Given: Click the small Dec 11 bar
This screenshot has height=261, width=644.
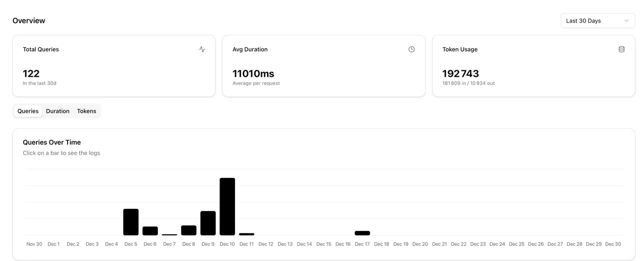Looking at the screenshot, I should [247, 234].
